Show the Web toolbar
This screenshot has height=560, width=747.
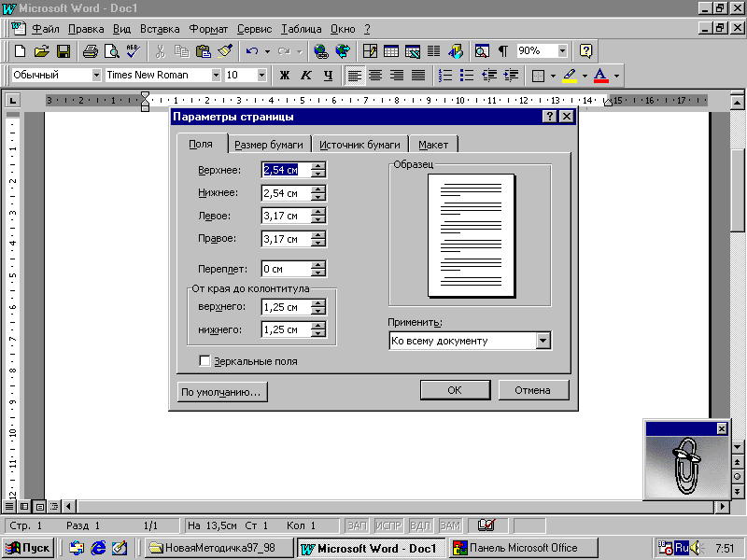click(x=343, y=51)
